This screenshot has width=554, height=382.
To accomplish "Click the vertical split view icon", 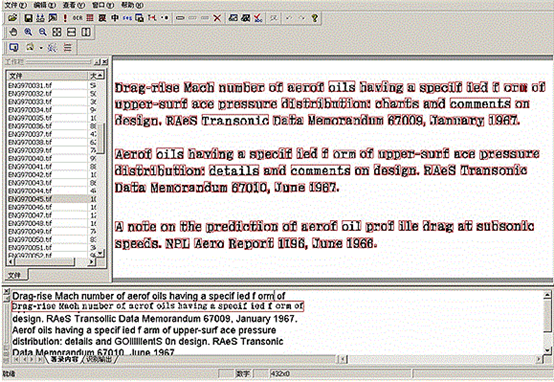I will pyautogui.click(x=86, y=32).
